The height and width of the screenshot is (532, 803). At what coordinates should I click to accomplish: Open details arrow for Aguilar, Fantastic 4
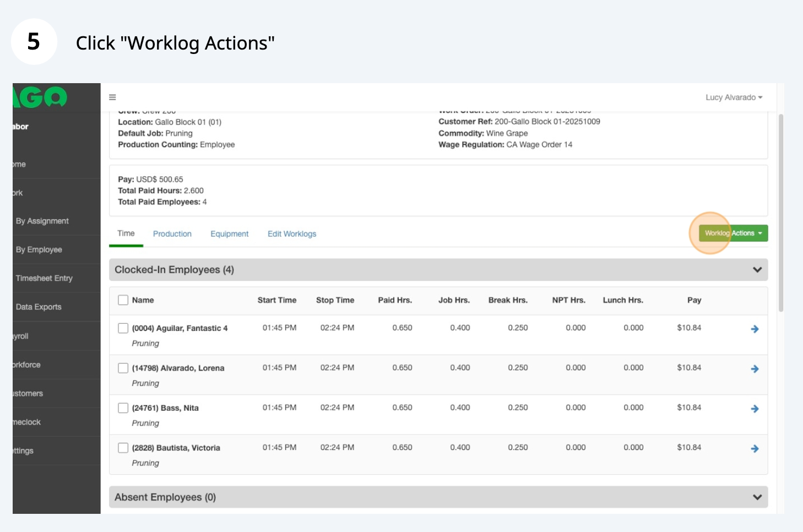[755, 329]
